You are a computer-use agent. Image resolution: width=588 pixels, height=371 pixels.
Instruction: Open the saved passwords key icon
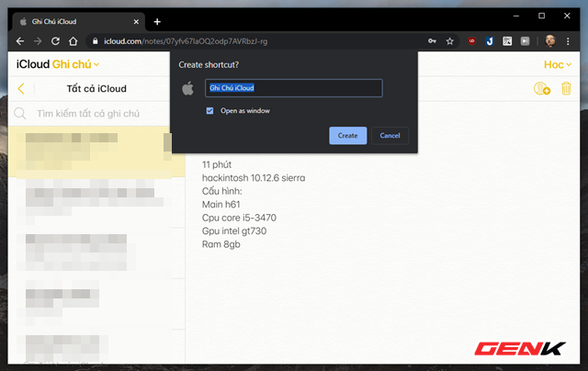[x=431, y=41]
